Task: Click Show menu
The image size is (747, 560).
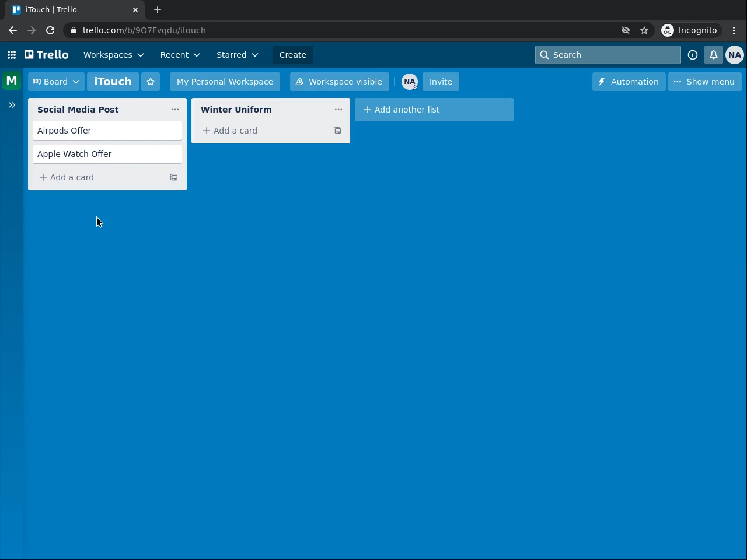Action: click(704, 82)
